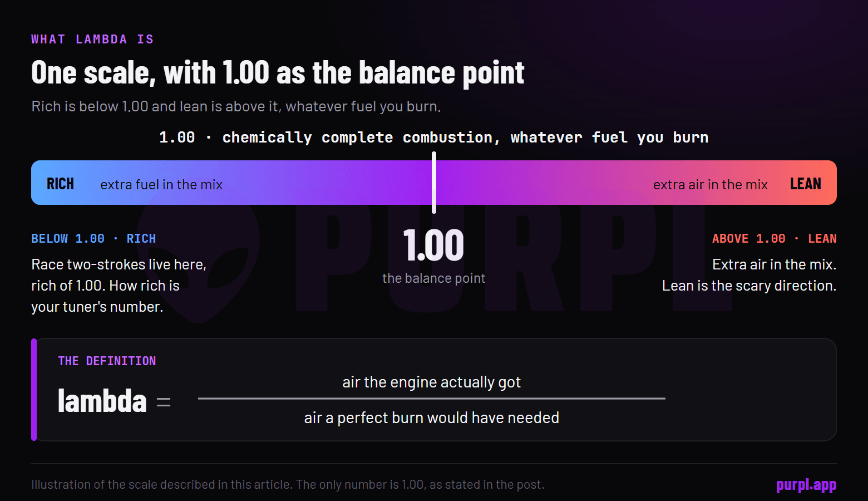The image size is (868, 501).
Task: Click 'the balance point' caption
Action: pyautogui.click(x=434, y=278)
